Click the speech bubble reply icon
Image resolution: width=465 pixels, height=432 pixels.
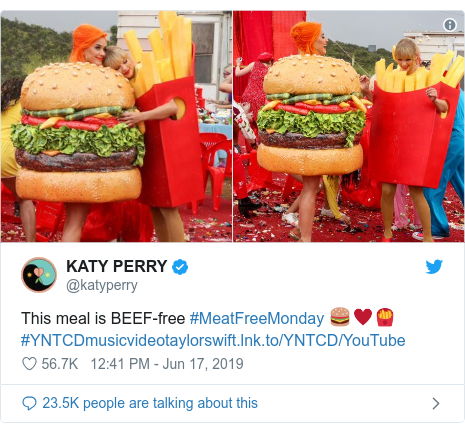29,403
